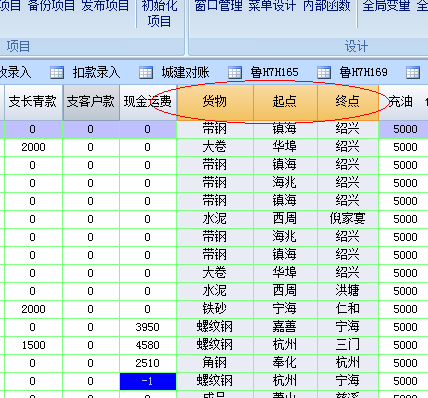Click the 铁砂 goods cell
This screenshot has width=428, height=398.
tap(215, 309)
